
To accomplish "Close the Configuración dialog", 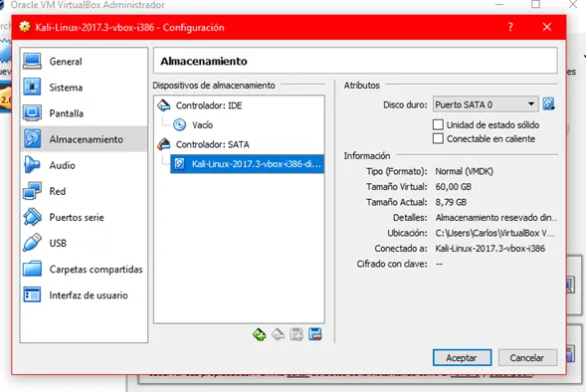I will click(x=547, y=27).
